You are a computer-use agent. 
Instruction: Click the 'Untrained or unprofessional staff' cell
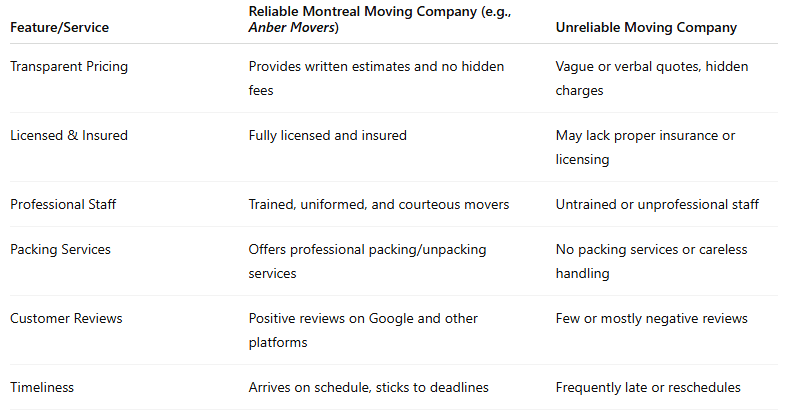point(657,204)
